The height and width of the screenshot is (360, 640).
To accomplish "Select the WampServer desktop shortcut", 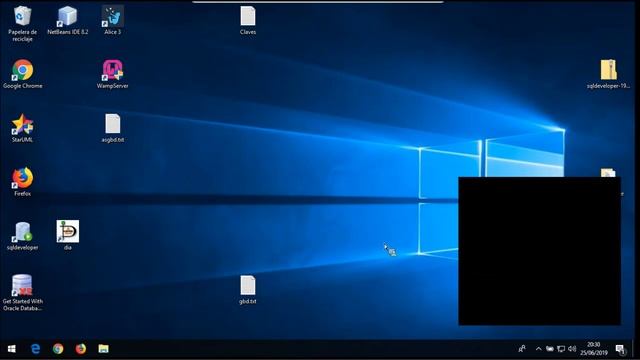I will pyautogui.click(x=113, y=74).
